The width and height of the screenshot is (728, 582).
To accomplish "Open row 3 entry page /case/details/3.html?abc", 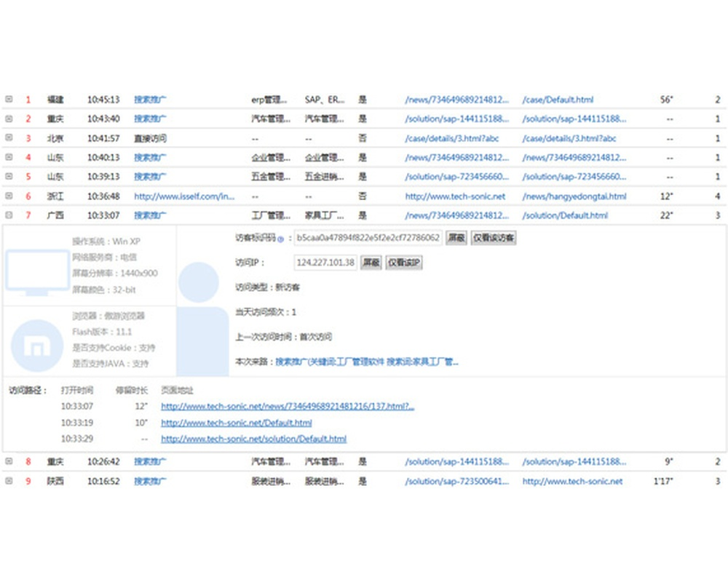I will point(452,138).
